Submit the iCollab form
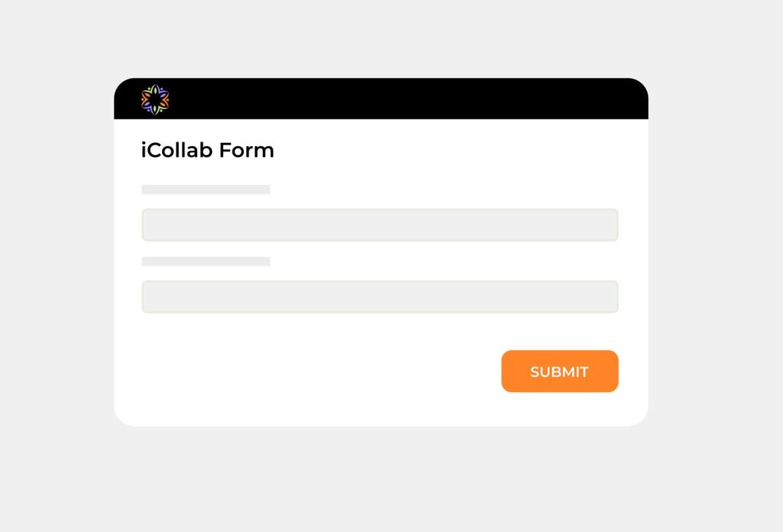Image resolution: width=783 pixels, height=532 pixels. tap(560, 371)
